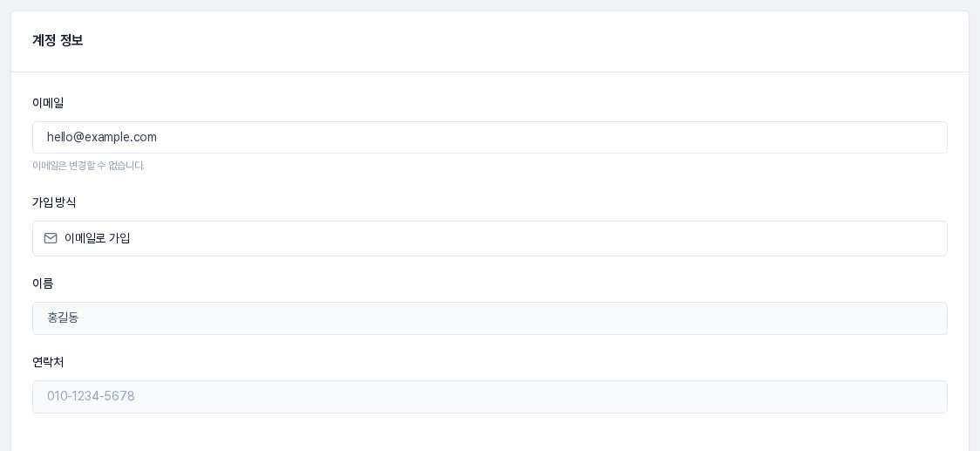Focus the 이메일 input field
Image resolution: width=980 pixels, height=451 pixels.
[x=490, y=138]
